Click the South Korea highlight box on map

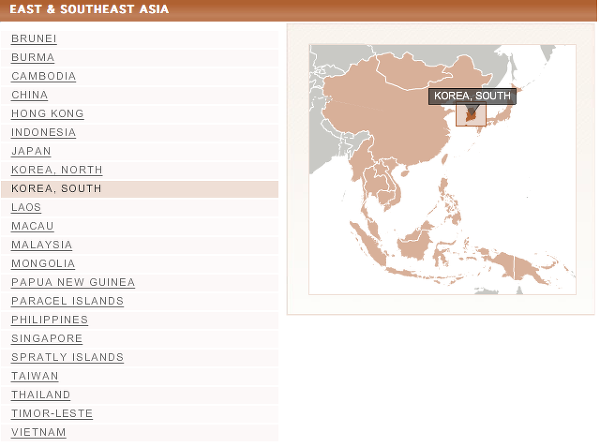coord(471,116)
